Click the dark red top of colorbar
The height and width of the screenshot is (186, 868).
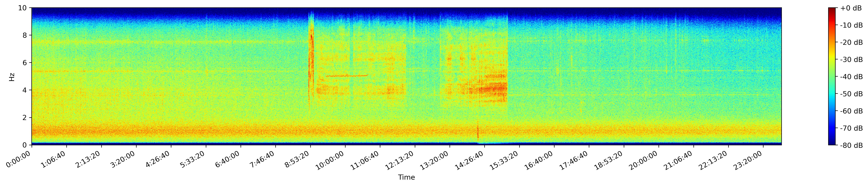832,9
